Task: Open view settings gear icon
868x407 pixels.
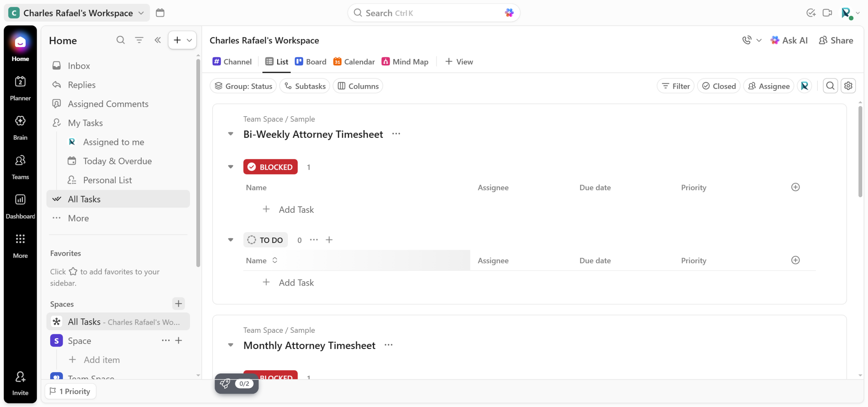Action: 848,86
